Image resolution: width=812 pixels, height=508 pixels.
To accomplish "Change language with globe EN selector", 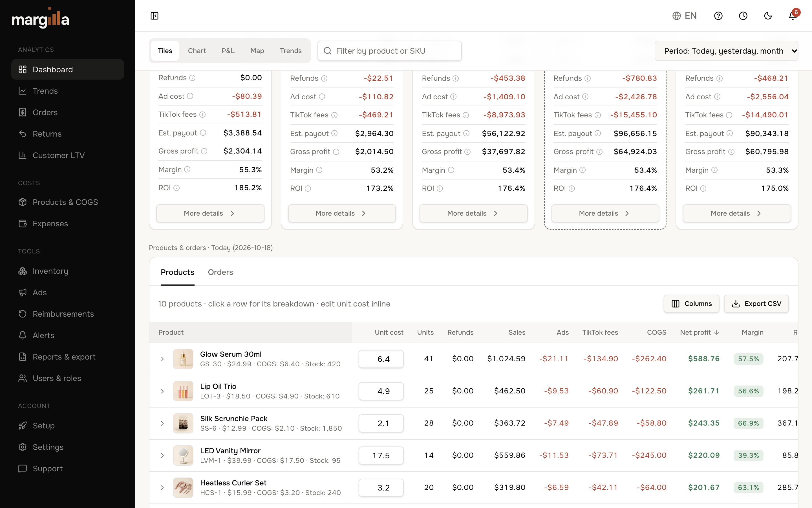I will click(x=685, y=16).
